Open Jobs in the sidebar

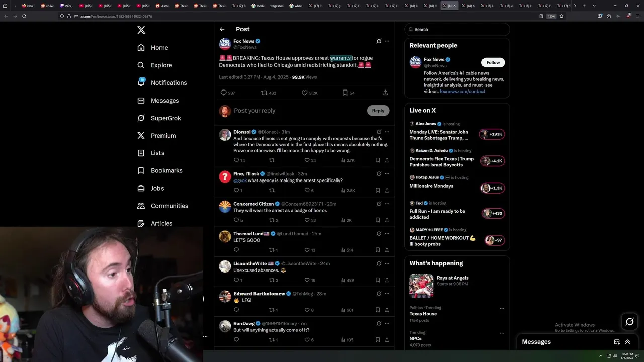(150, 188)
